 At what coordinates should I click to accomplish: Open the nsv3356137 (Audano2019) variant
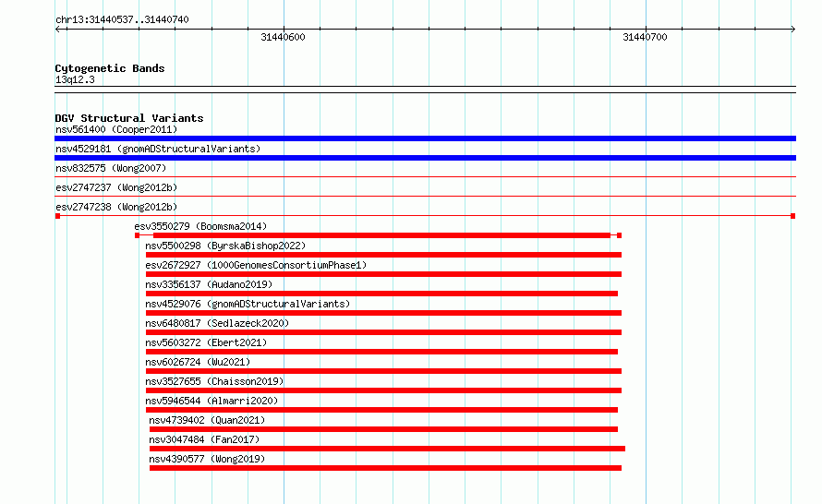point(209,284)
